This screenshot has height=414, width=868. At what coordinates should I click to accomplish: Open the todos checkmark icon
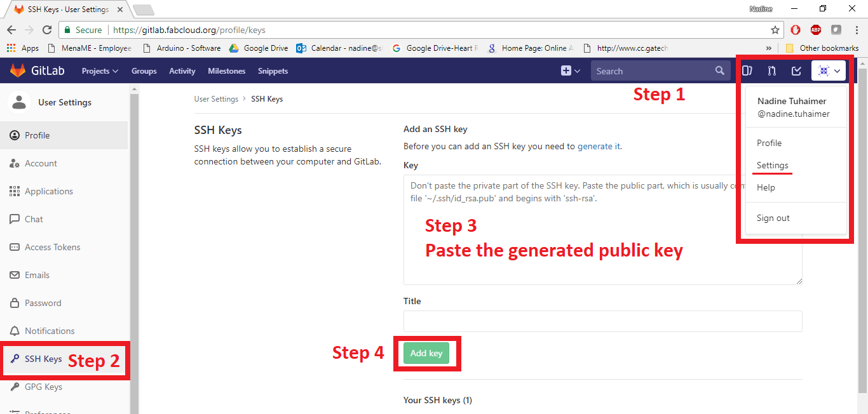click(x=796, y=71)
